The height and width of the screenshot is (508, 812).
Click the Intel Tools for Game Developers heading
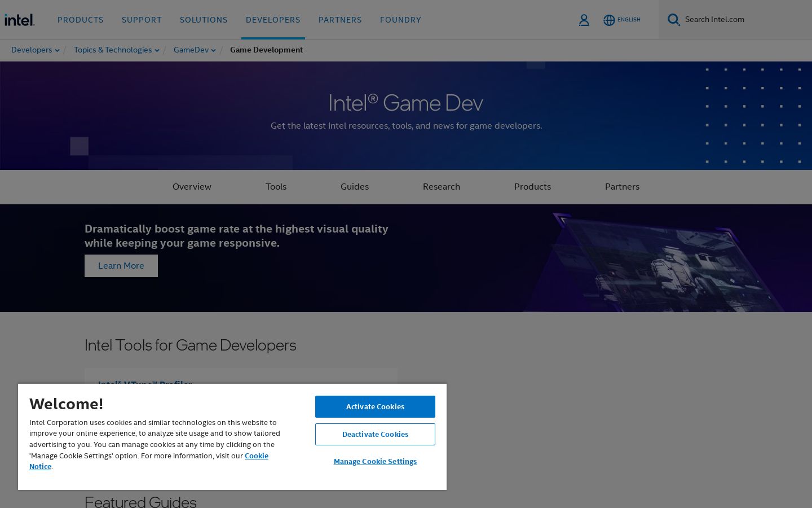click(x=190, y=345)
